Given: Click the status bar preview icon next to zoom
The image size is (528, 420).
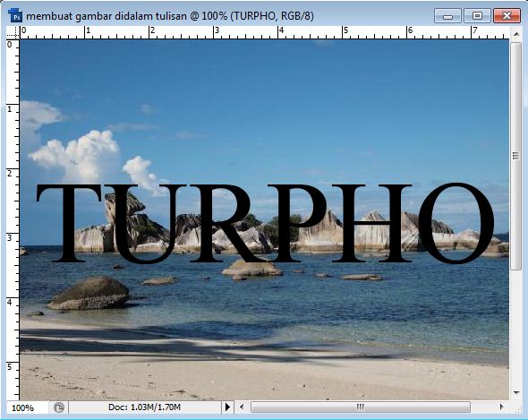Looking at the screenshot, I should coord(58,407).
